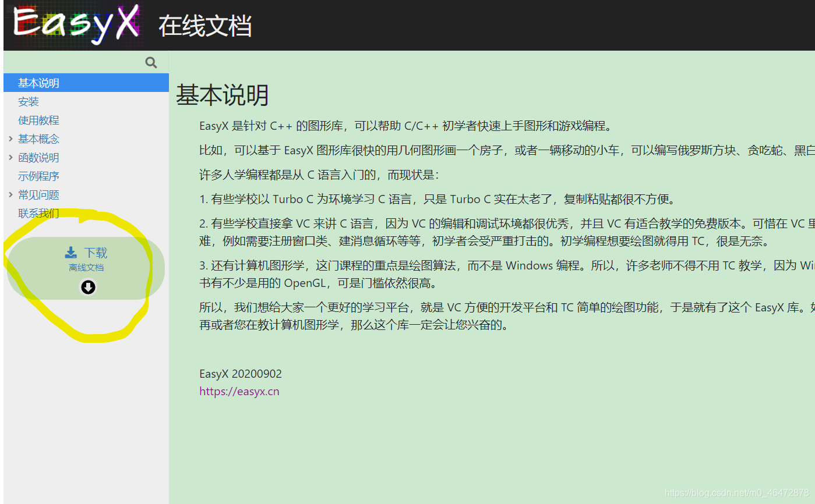The width and height of the screenshot is (815, 504).
Task: Click the download arrow icon beside 下载
Action: [71, 253]
